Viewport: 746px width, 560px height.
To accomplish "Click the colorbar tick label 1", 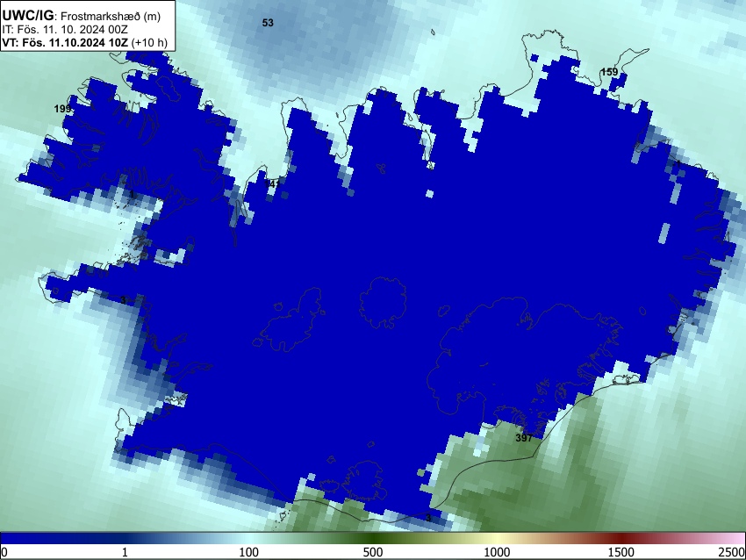I will pyautogui.click(x=125, y=552).
